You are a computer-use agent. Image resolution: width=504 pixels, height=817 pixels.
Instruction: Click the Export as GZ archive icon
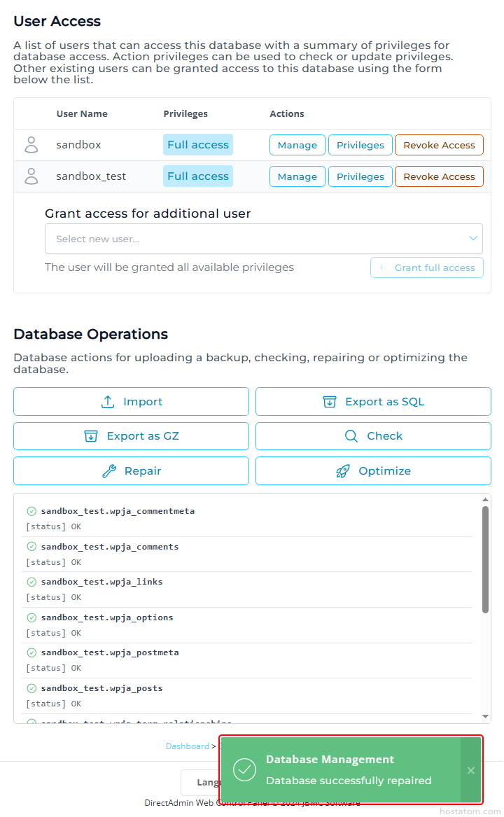point(91,436)
